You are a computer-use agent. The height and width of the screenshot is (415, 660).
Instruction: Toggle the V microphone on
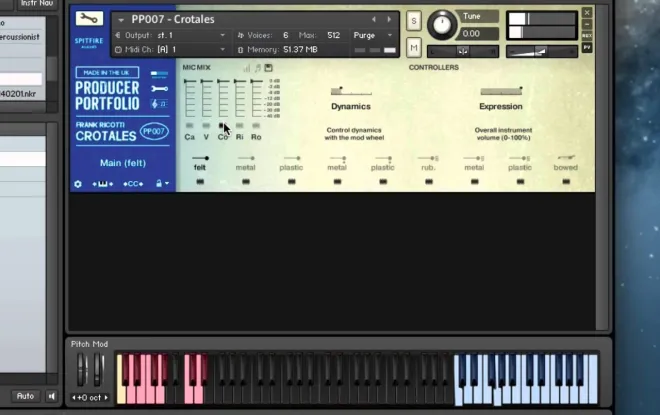(206, 125)
